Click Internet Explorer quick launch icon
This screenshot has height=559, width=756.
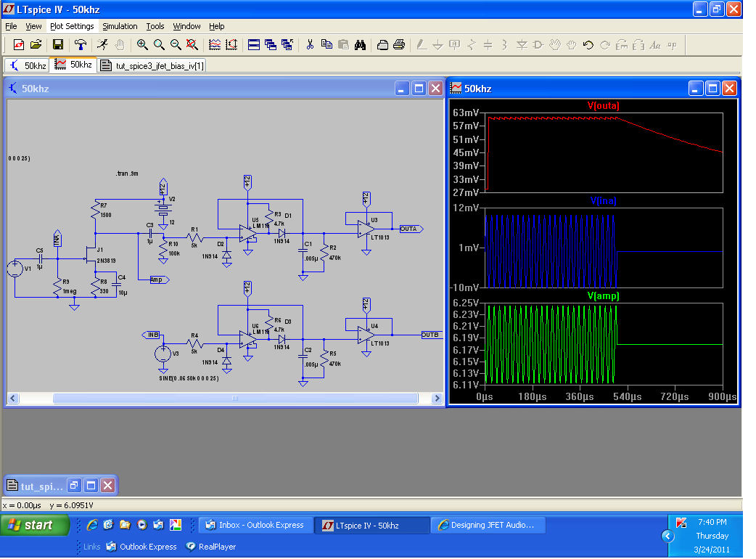92,525
